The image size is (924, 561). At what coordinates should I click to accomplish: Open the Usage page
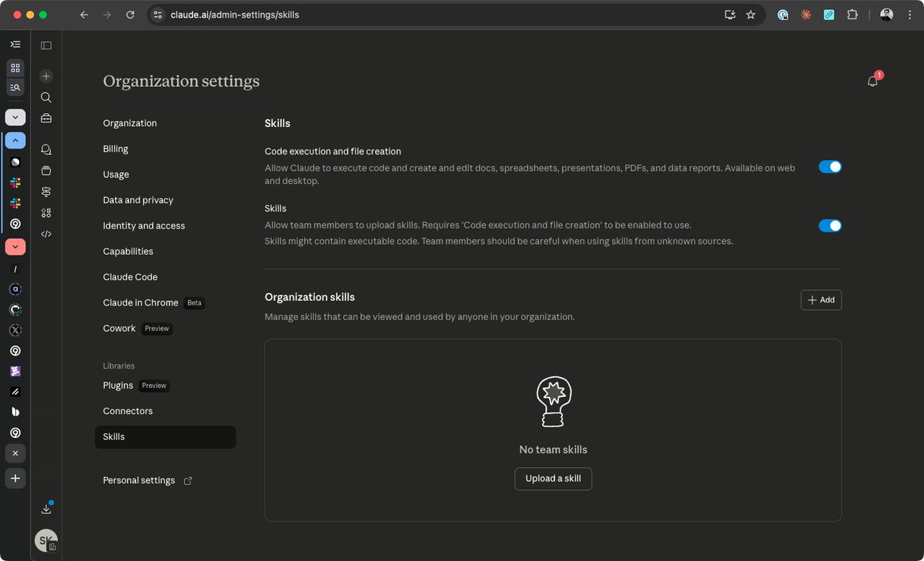[x=116, y=175]
